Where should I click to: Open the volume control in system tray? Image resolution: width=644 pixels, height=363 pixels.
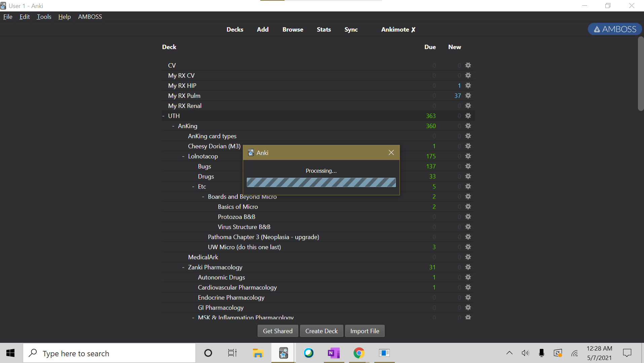click(525, 353)
